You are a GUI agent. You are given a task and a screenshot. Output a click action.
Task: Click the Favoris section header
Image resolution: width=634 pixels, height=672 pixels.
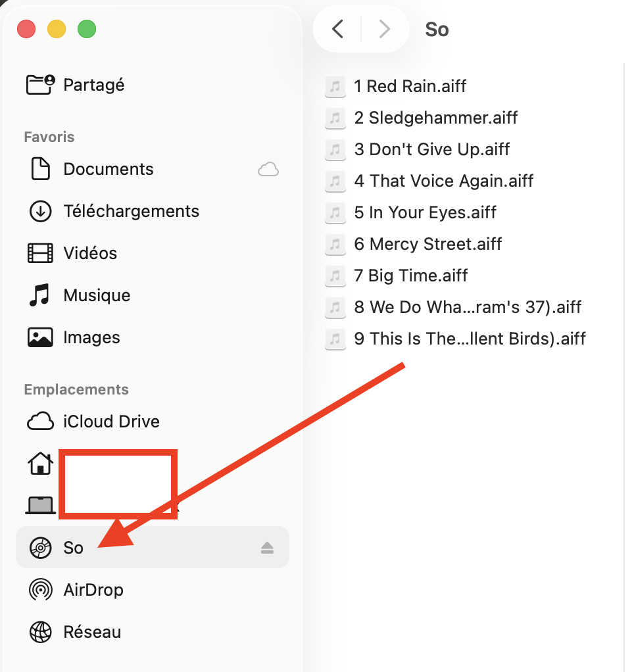click(x=49, y=137)
